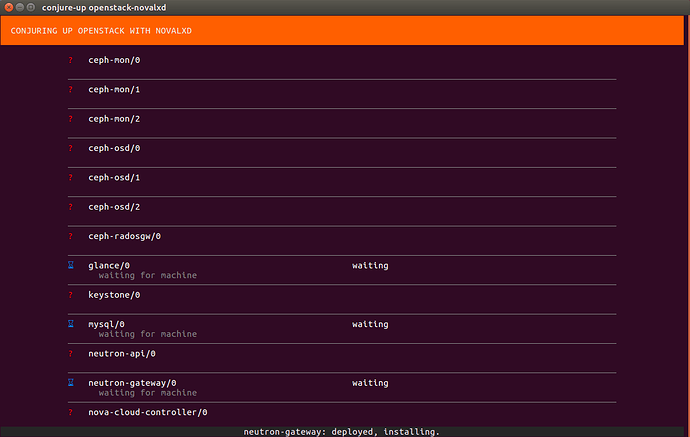Select the ceph-mon/1 unit row
This screenshot has width=690, height=437.
pos(342,94)
